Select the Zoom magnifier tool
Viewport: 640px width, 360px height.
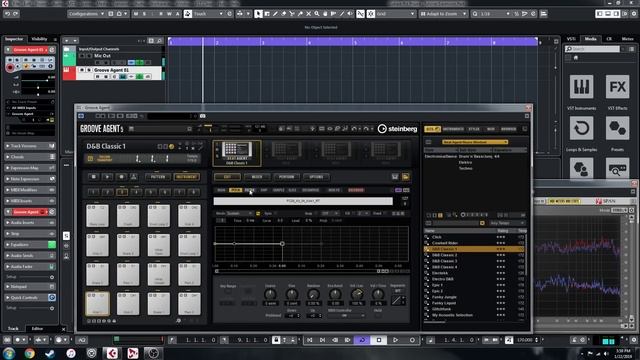click(x=317, y=14)
